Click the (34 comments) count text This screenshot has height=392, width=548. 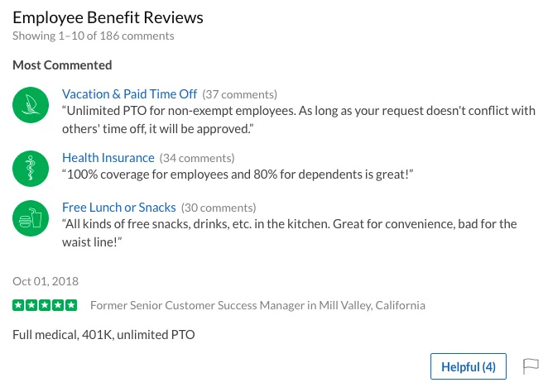click(x=197, y=158)
